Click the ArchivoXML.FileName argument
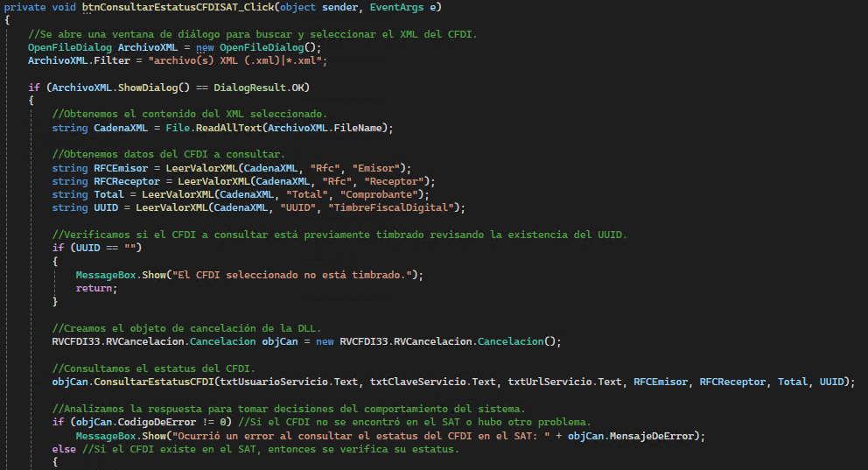The width and height of the screenshot is (868, 470). tap(325, 128)
